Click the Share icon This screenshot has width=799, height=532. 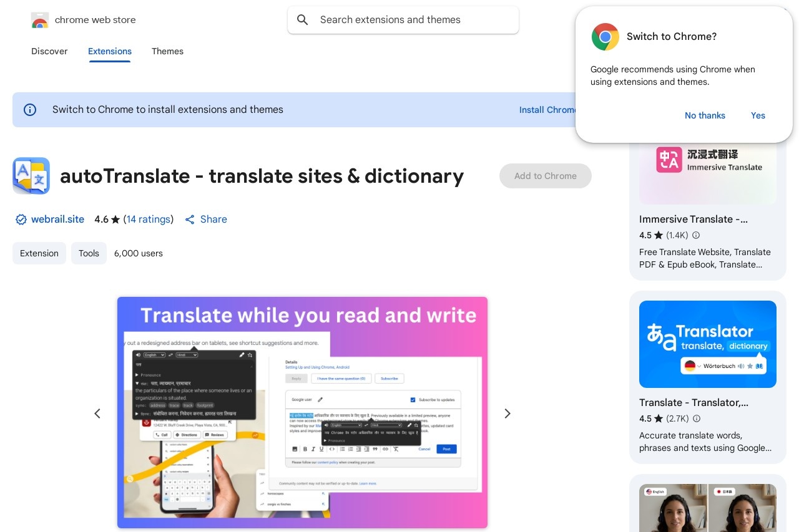(x=190, y=220)
